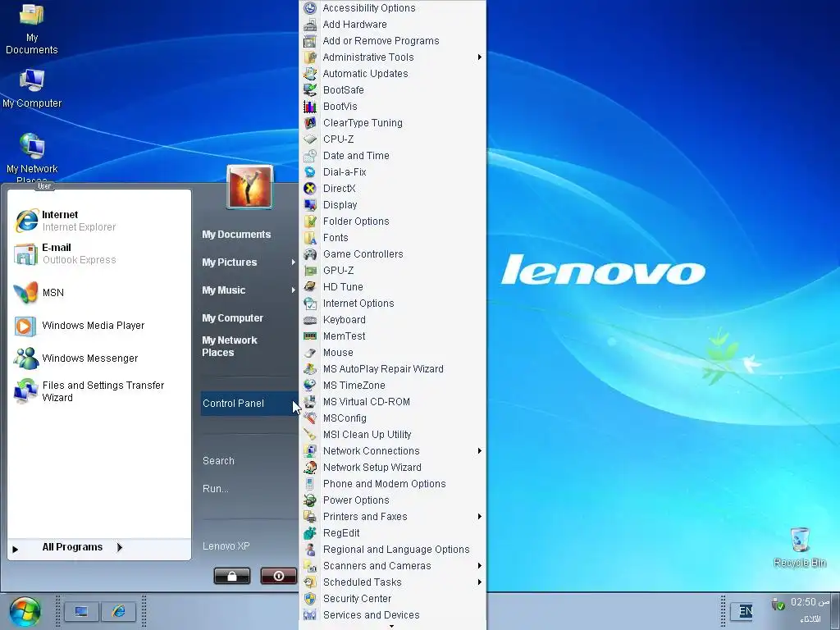
Task: Expand the My Pictures submenu arrow
Action: (x=293, y=262)
